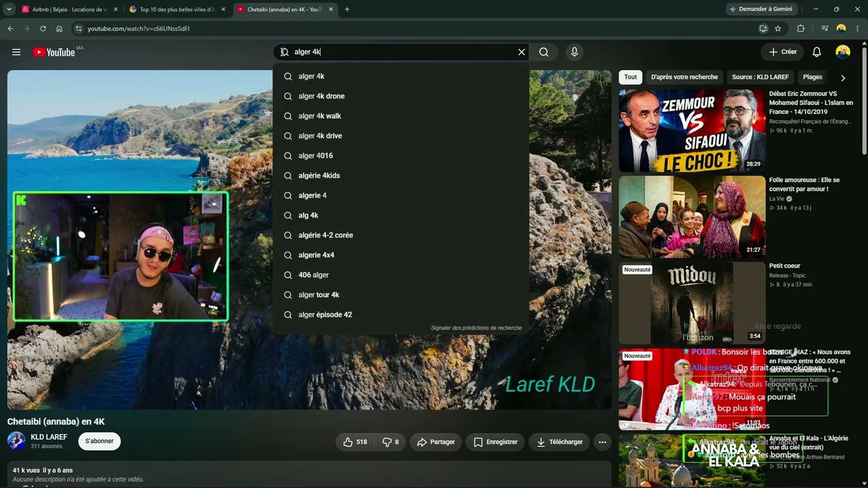Open YouTube notifications bell
Image resolution: width=868 pixels, height=488 pixels.
[817, 52]
